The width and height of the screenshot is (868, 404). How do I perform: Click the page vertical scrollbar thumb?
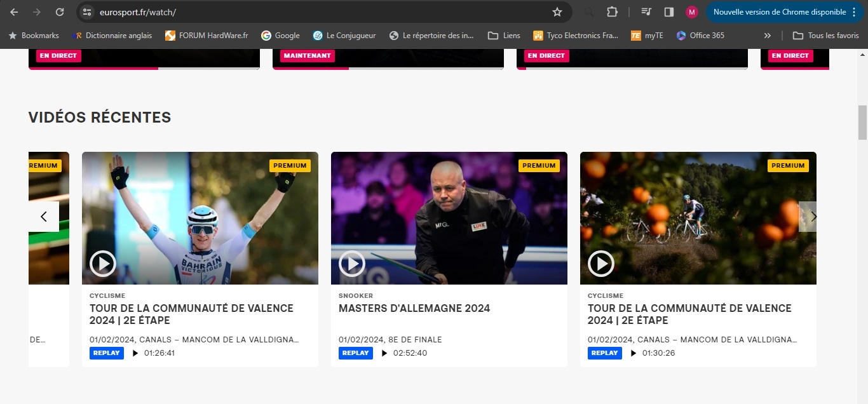pos(862,122)
